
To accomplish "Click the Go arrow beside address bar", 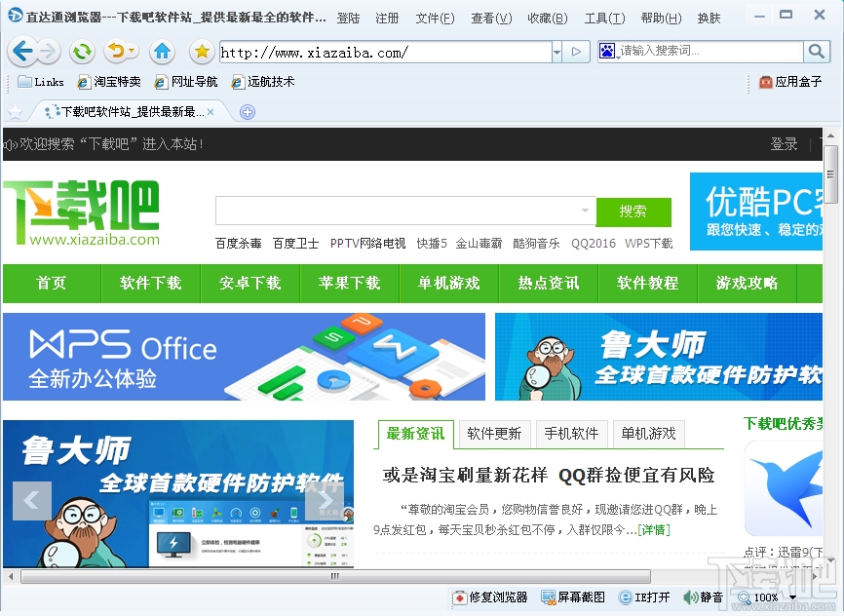I will tap(577, 52).
